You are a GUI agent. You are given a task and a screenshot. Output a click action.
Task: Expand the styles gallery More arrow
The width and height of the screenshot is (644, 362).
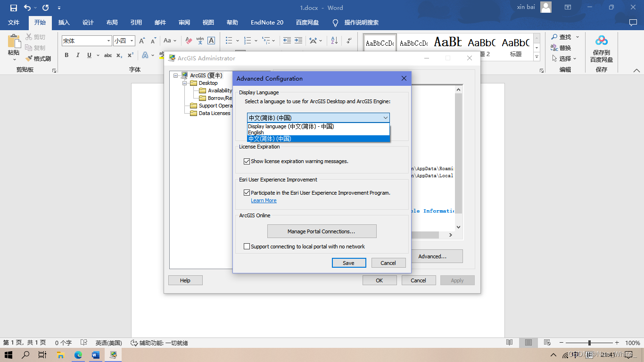(x=537, y=58)
